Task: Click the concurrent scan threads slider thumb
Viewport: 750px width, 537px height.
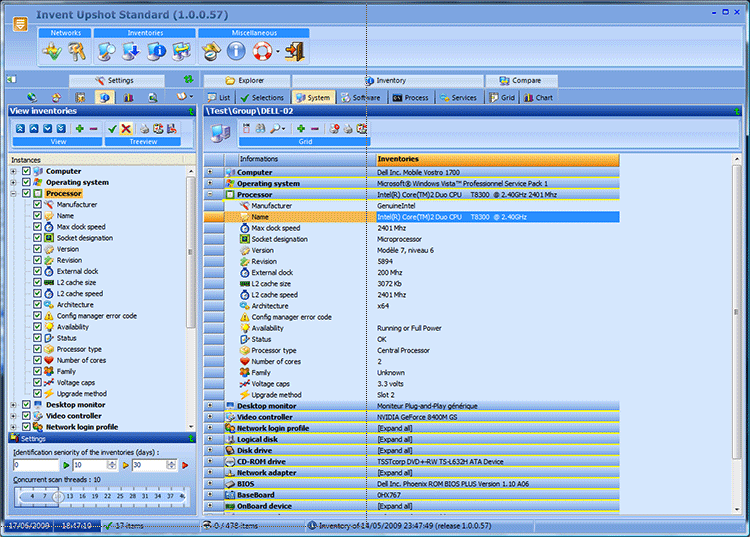Action: 58,496
